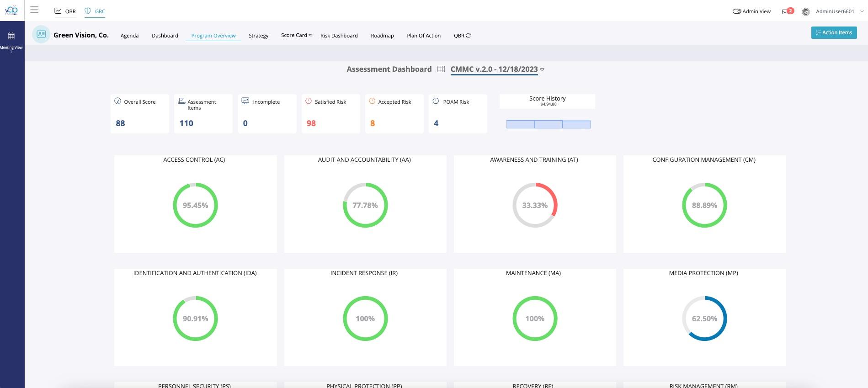Image resolution: width=868 pixels, height=388 pixels.
Task: Expand the Meeting View sidebar chevron
Action: tap(11, 52)
